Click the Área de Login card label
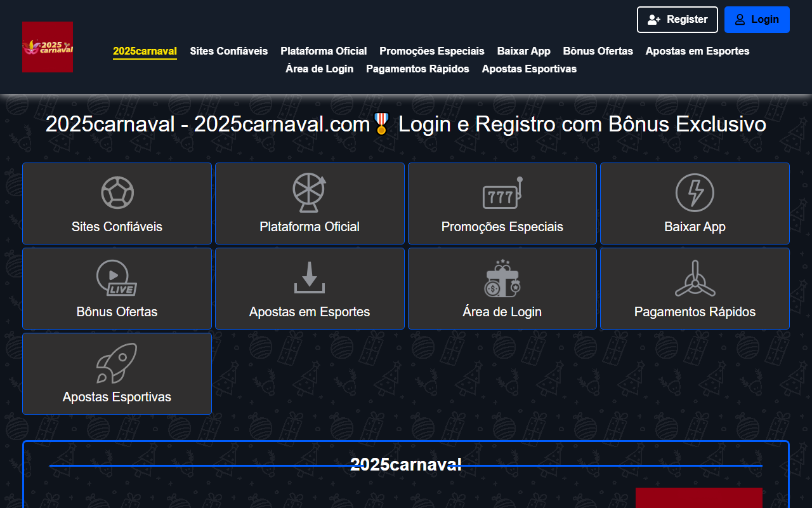 coord(502,312)
